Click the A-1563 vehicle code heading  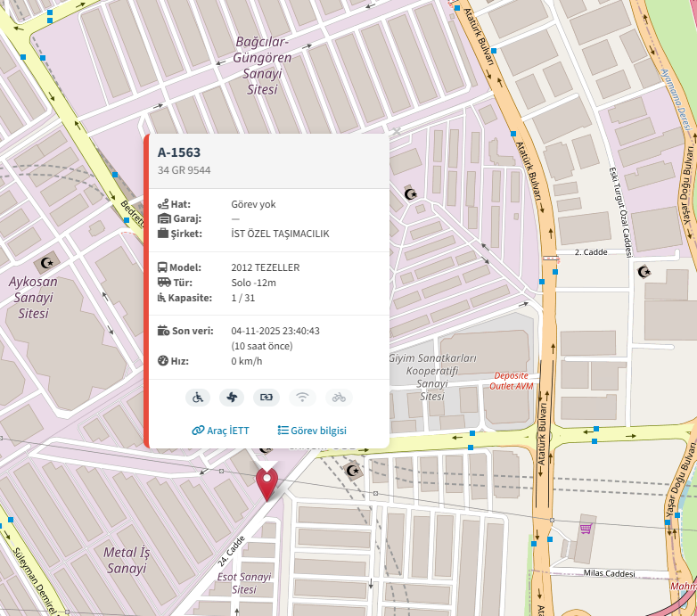179,152
